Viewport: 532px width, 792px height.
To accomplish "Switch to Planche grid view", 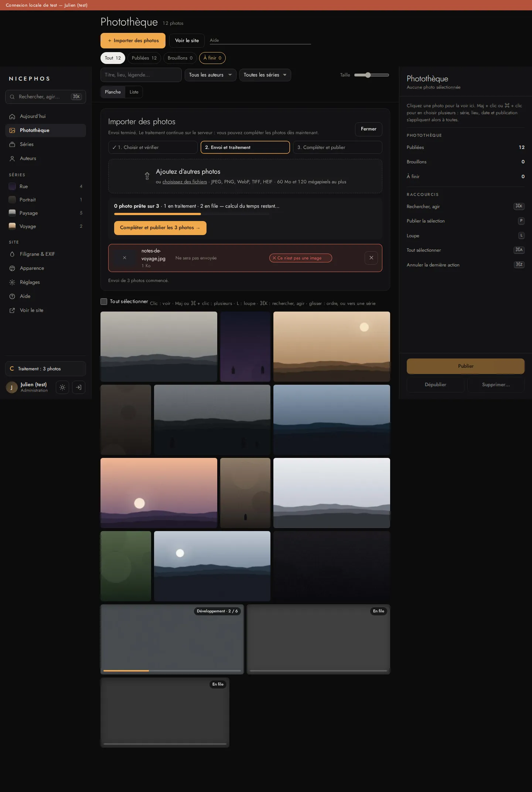I will point(113,92).
